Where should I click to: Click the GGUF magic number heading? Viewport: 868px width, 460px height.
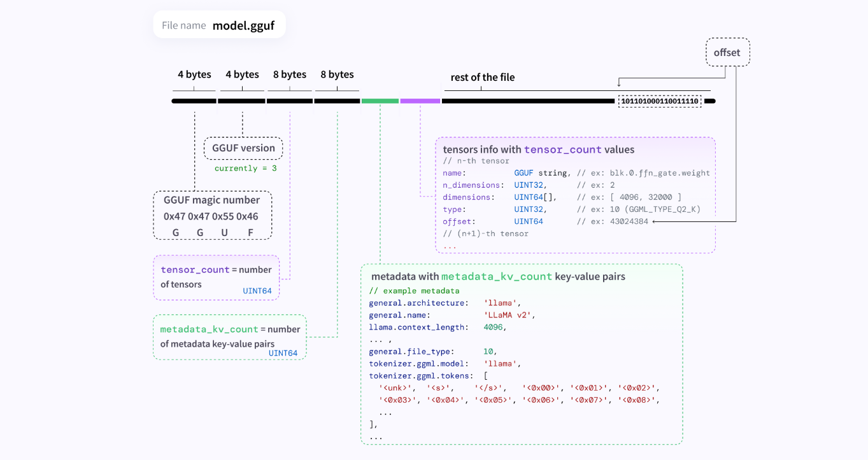pyautogui.click(x=211, y=200)
